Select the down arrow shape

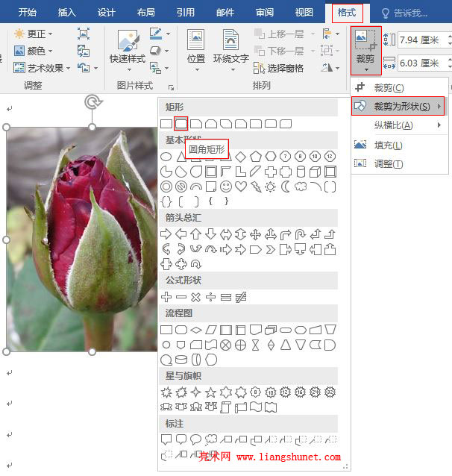click(x=210, y=234)
